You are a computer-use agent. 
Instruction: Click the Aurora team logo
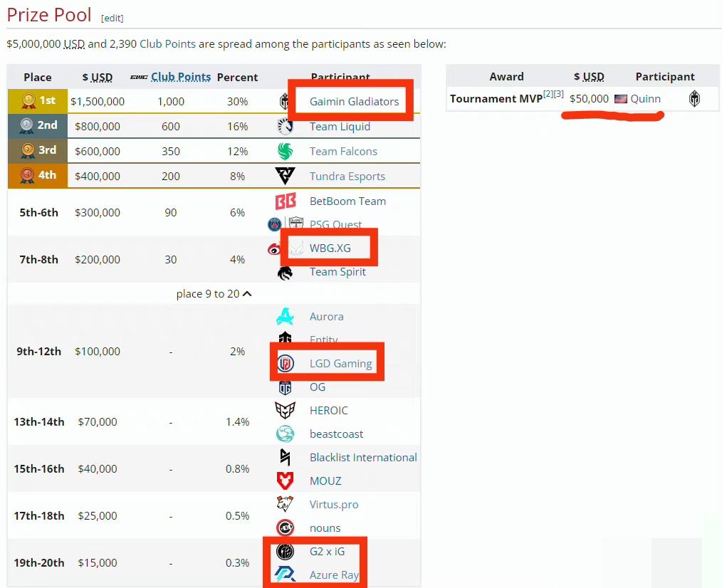(285, 316)
